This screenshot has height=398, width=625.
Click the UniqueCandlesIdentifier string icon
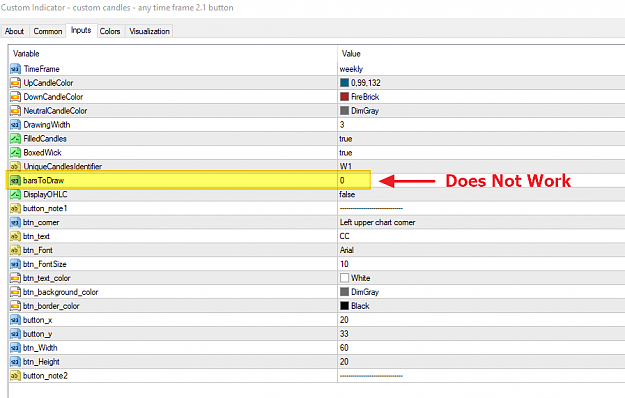coord(15,166)
